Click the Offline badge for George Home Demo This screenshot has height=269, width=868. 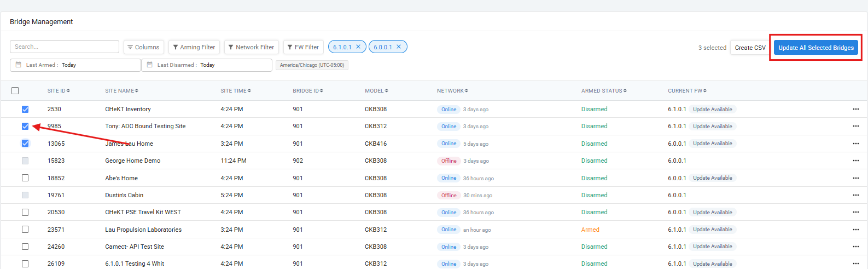click(448, 161)
